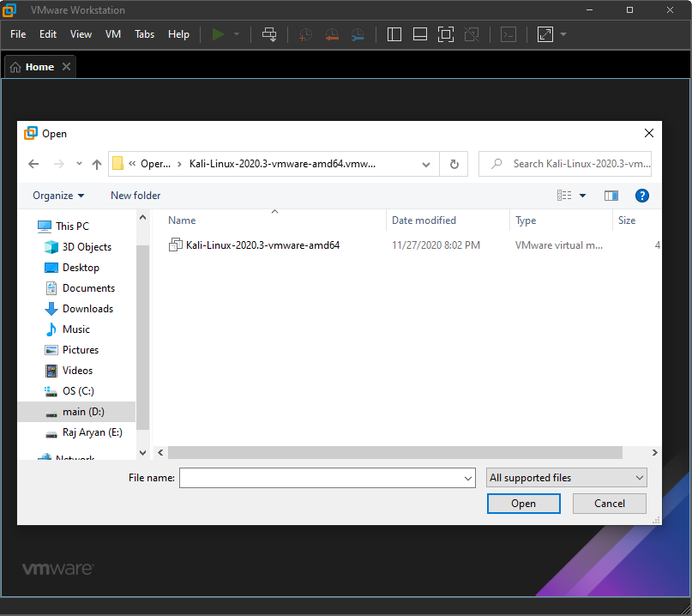Click the Take Snapshot clock icon
Image resolution: width=692 pixels, height=616 pixels.
[x=305, y=34]
